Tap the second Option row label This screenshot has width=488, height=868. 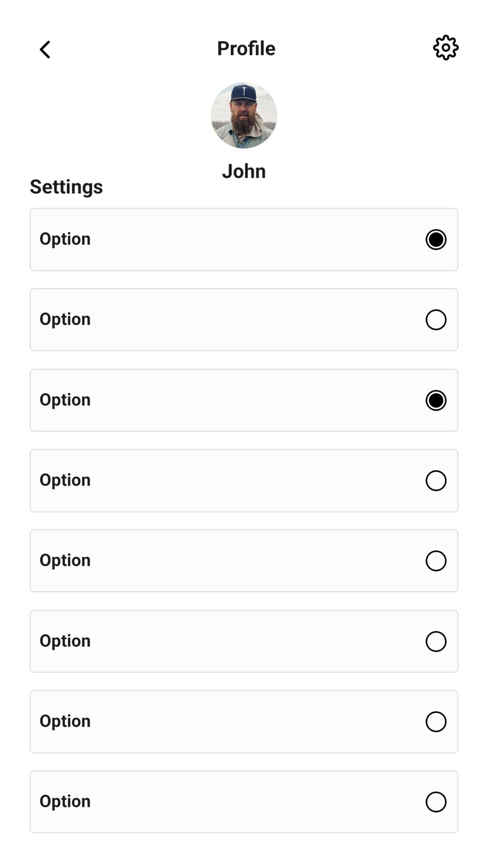tap(65, 320)
